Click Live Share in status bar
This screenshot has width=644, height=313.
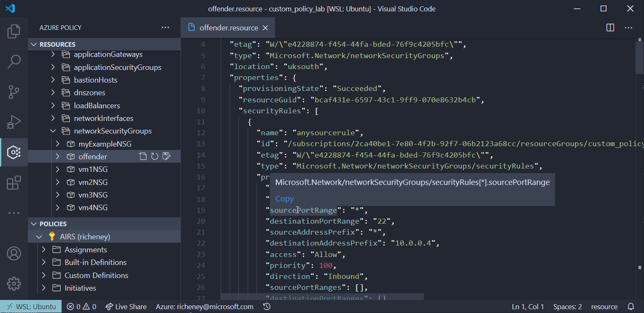[126, 307]
